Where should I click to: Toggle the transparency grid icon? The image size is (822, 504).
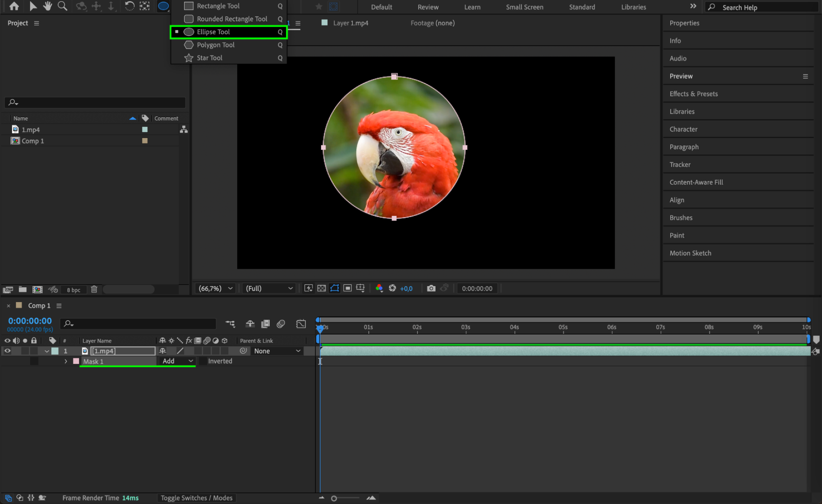322,288
